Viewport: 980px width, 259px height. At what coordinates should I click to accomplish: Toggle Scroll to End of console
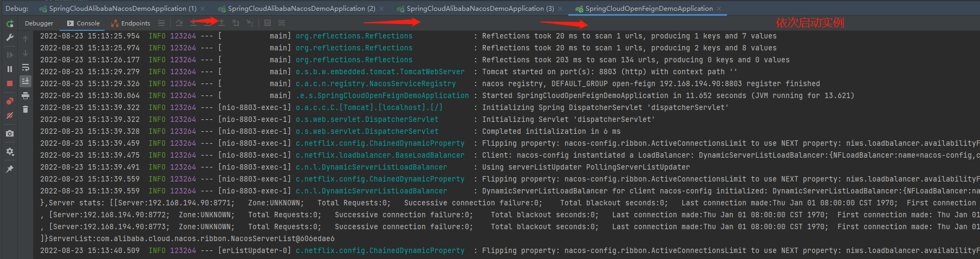25,81
